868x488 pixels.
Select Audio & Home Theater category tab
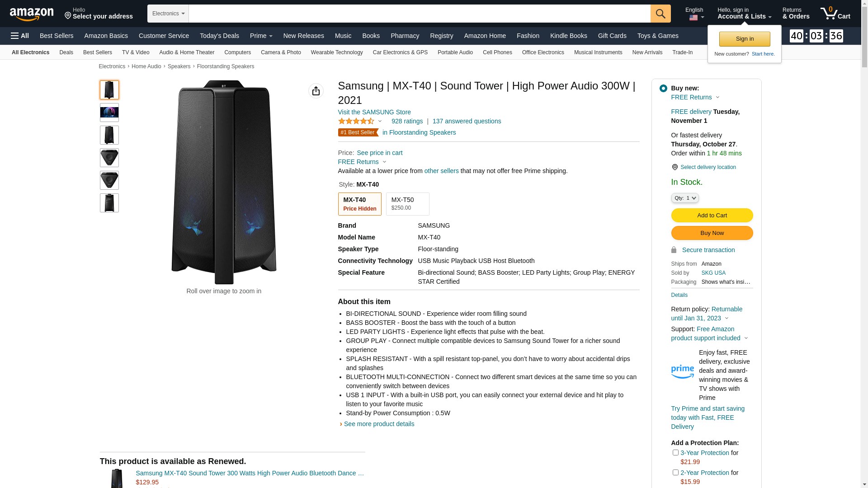point(187,52)
